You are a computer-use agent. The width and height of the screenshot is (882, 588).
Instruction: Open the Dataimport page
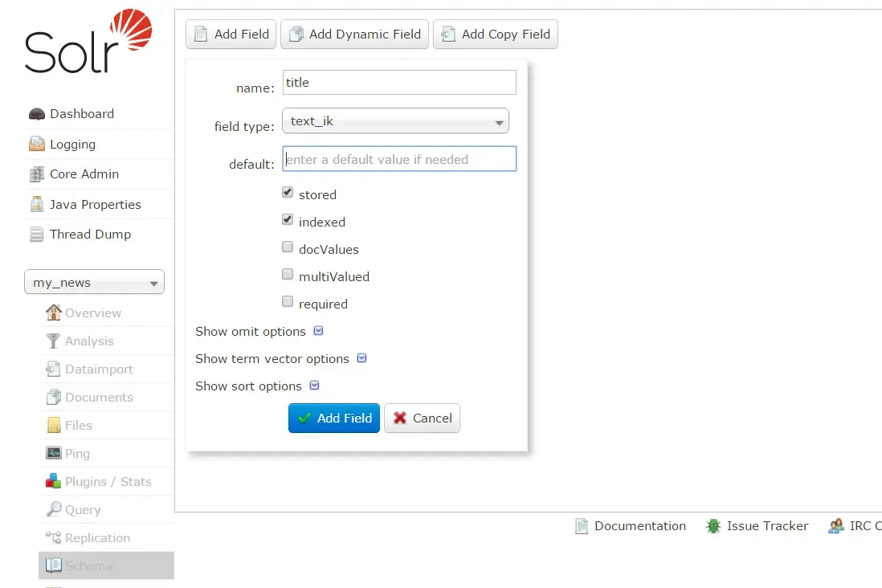click(x=99, y=370)
